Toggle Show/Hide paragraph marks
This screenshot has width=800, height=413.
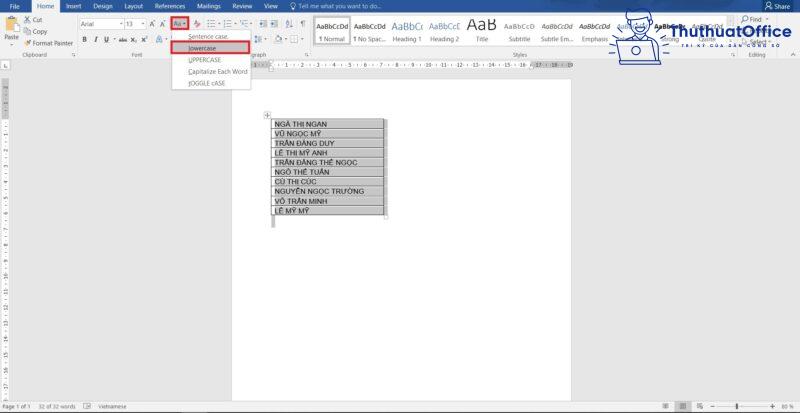point(303,24)
